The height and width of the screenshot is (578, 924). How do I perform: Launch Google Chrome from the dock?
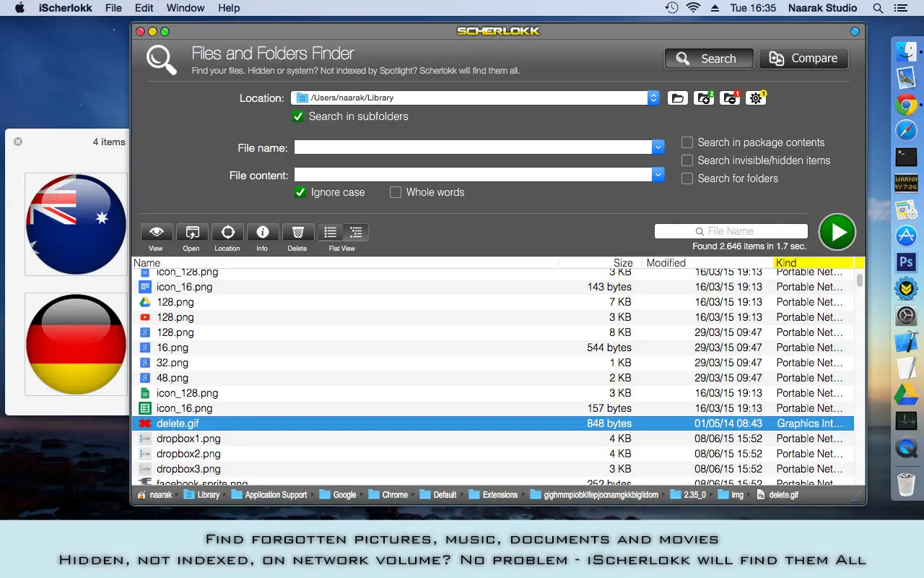click(906, 105)
